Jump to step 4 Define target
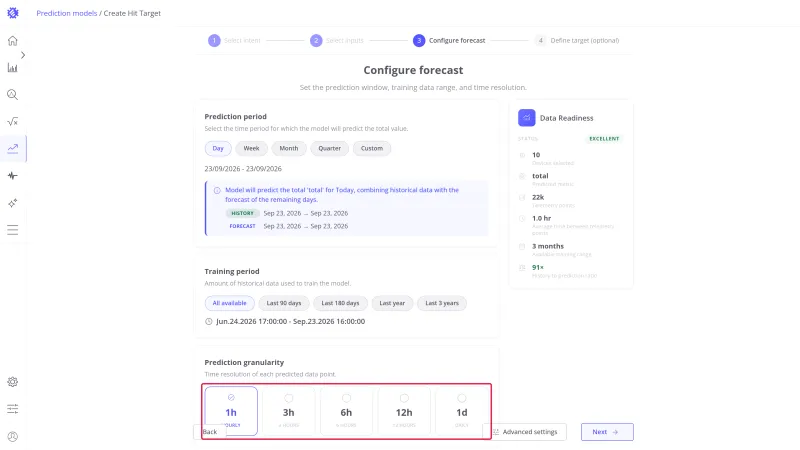Image resolution: width=800 pixels, height=450 pixels. pyautogui.click(x=577, y=40)
